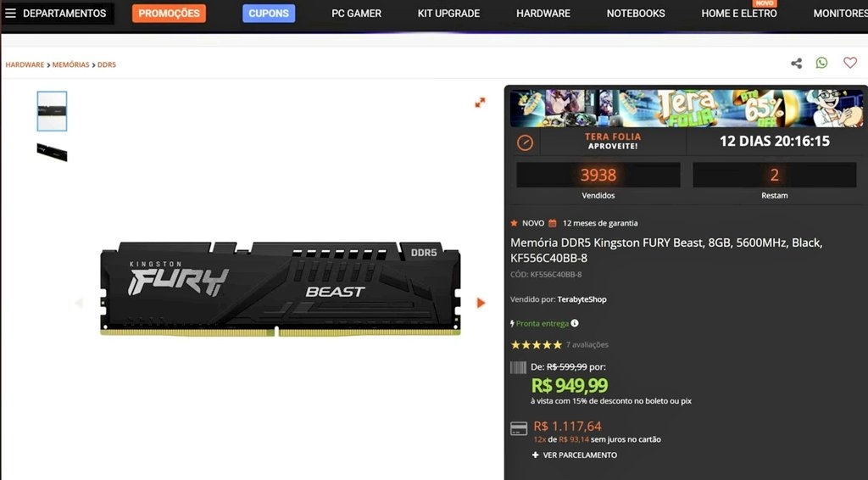Open the KIT UPGRADE menu item
868x480 pixels.
tap(448, 14)
